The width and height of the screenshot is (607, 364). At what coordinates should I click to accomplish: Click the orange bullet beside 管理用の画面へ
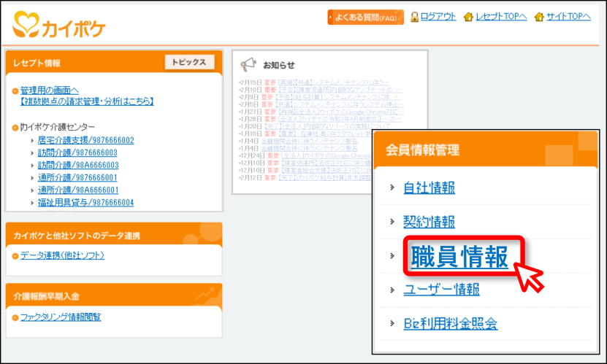(15, 91)
